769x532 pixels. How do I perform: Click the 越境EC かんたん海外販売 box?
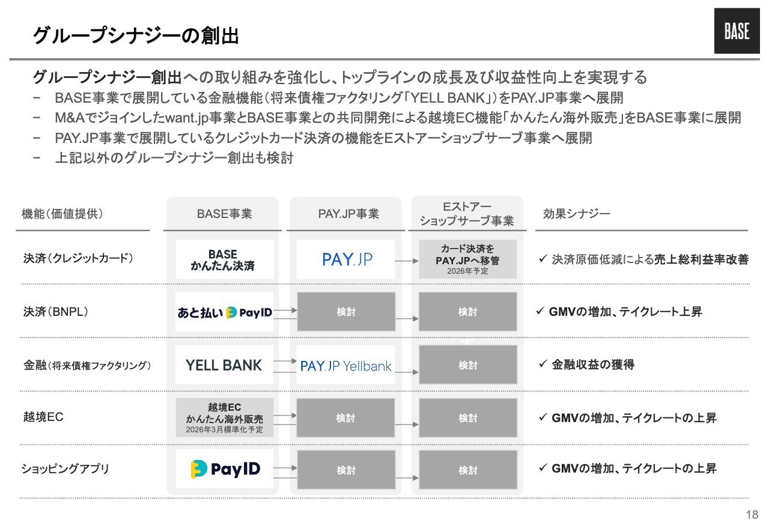(x=224, y=417)
